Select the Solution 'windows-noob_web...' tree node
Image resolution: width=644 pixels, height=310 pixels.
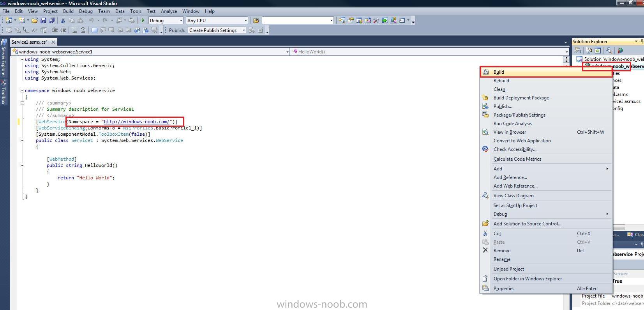coord(610,59)
